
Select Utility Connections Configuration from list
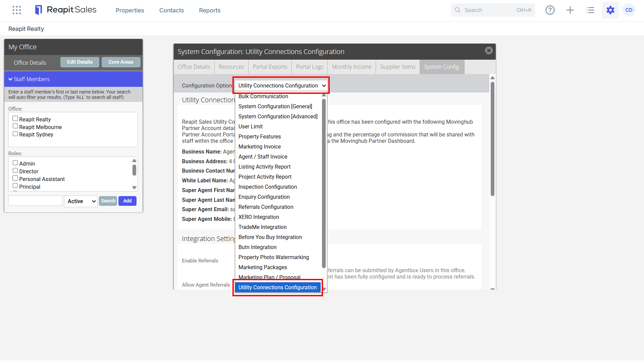[278, 288]
